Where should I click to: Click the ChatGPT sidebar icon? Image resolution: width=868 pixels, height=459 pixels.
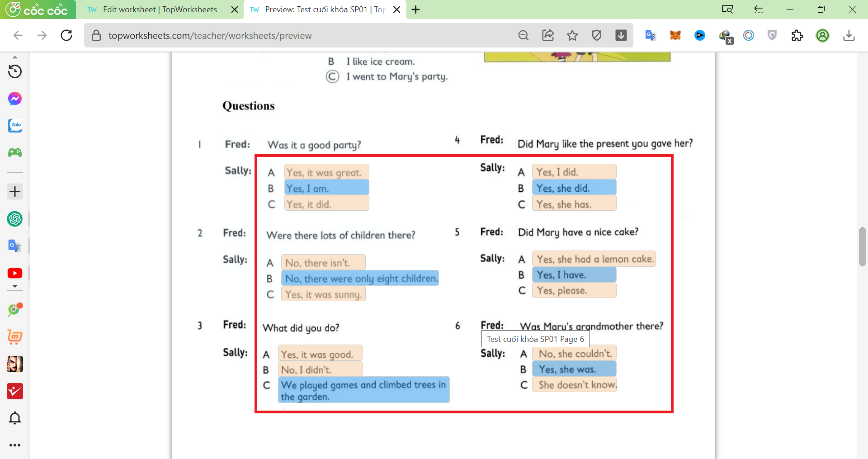pyautogui.click(x=15, y=219)
